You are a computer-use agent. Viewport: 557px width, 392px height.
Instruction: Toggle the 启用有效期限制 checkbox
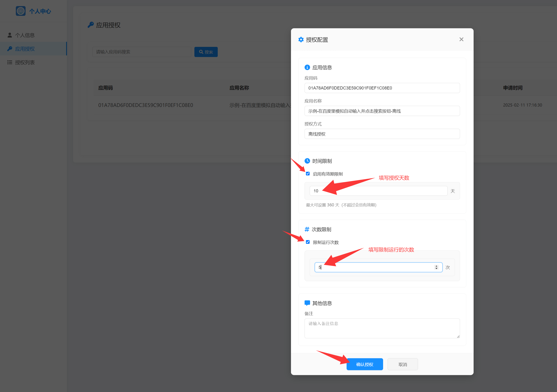pyautogui.click(x=308, y=174)
